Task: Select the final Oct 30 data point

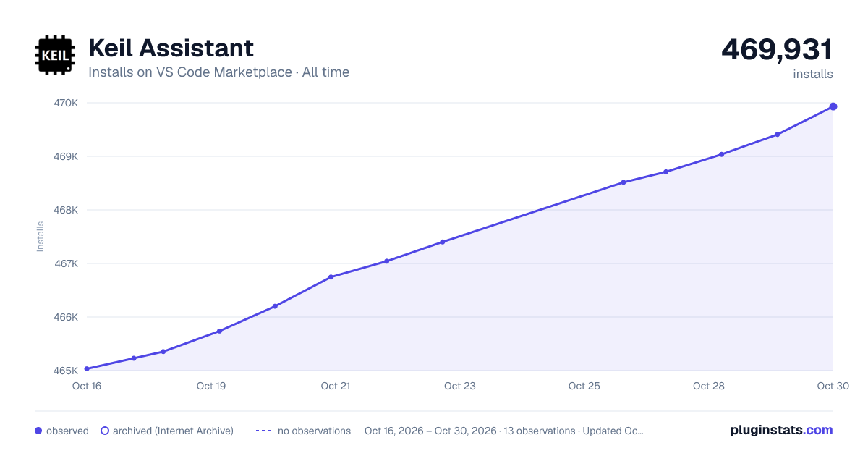Action: [x=833, y=106]
